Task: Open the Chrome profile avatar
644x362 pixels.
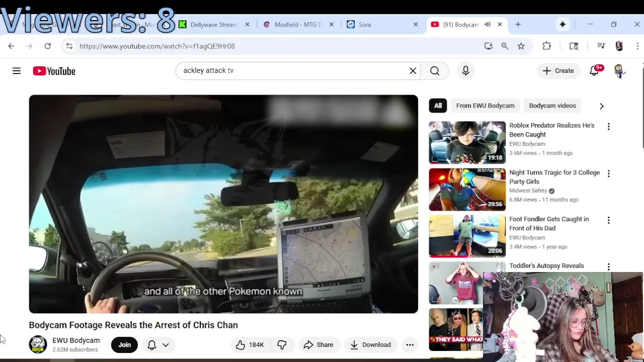Action: point(619,46)
